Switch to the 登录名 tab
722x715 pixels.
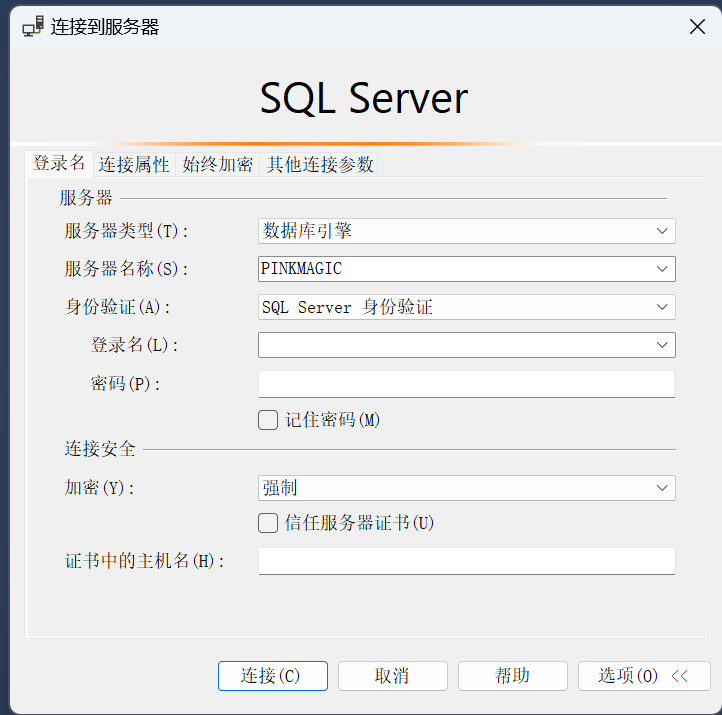pos(59,163)
